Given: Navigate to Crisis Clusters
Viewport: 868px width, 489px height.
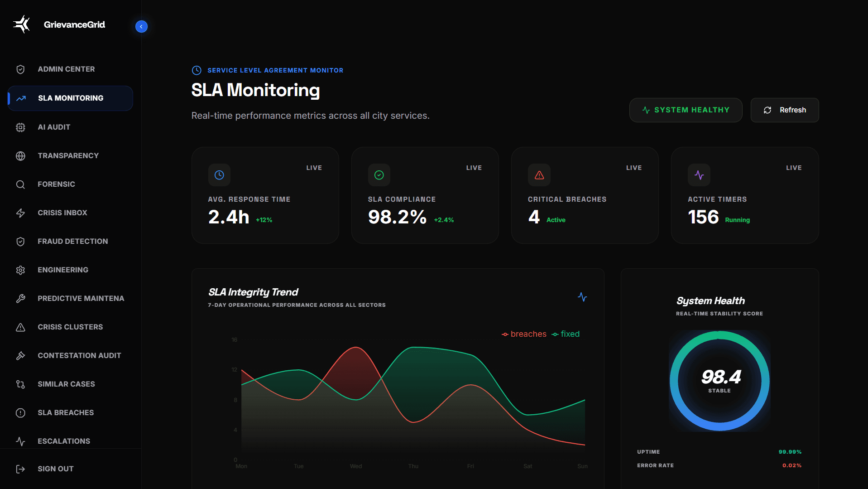Looking at the screenshot, I should (70, 327).
